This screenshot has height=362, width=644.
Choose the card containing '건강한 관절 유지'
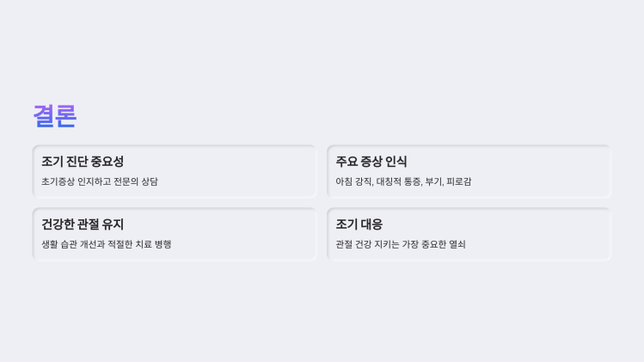[175, 234]
